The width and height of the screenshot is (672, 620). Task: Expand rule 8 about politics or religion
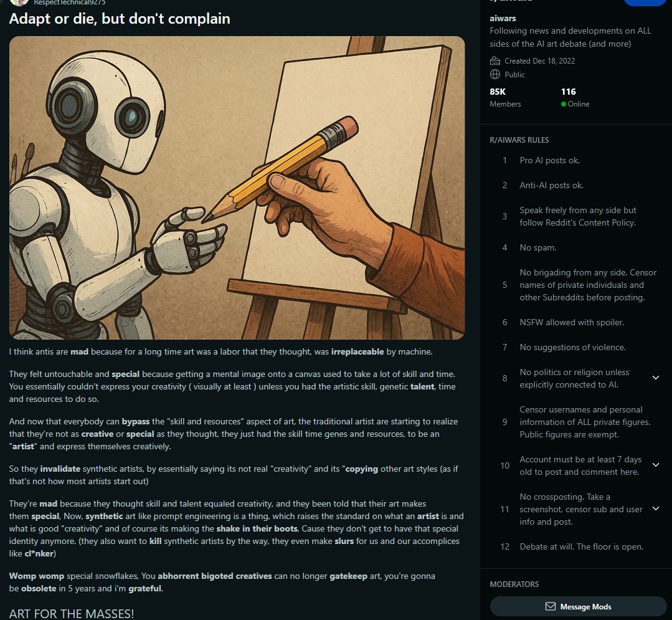pyautogui.click(x=655, y=378)
